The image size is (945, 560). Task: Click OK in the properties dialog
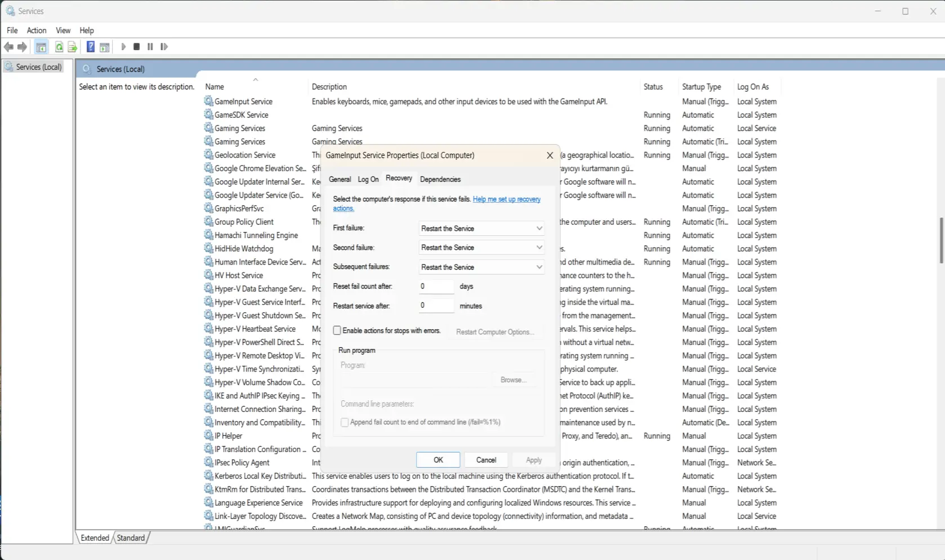click(438, 460)
